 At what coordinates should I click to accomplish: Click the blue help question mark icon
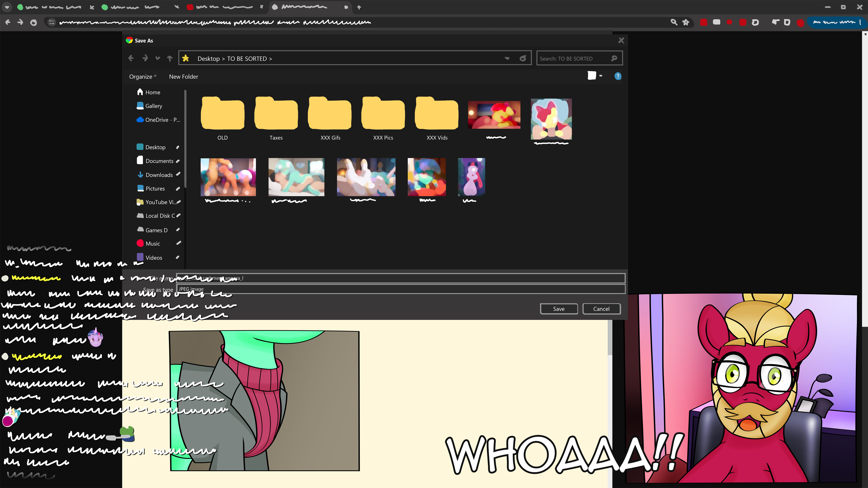618,76
